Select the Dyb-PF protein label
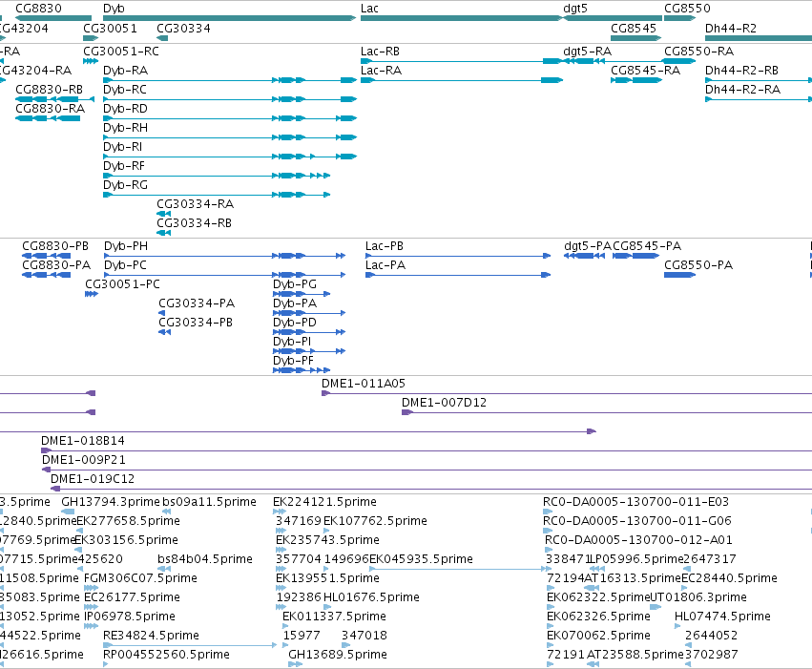Image resolution: width=812 pixels, height=669 pixels. tap(293, 361)
